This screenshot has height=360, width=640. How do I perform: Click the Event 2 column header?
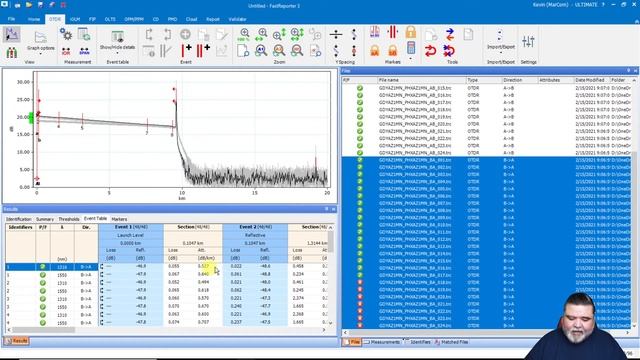coord(255,227)
